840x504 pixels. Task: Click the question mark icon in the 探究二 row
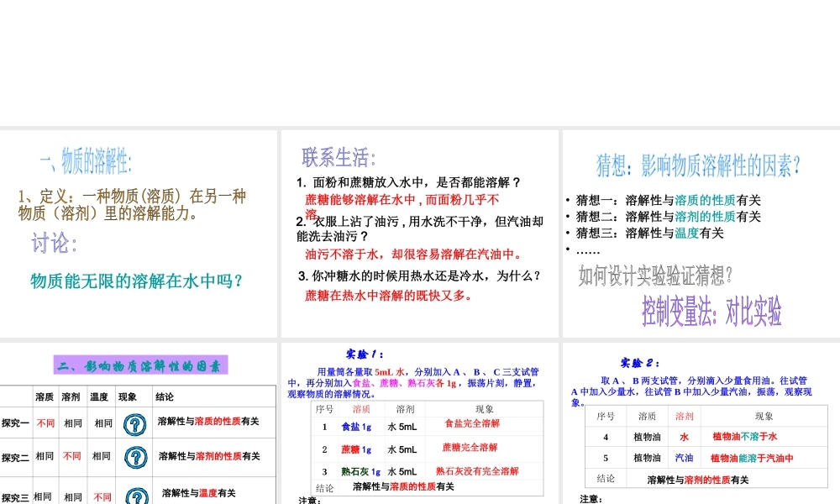[136, 458]
